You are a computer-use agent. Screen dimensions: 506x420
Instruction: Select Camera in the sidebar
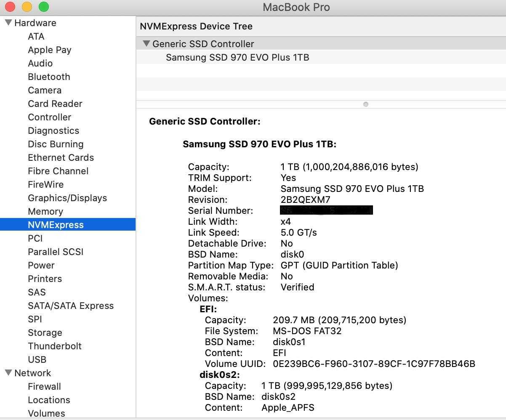pos(45,90)
